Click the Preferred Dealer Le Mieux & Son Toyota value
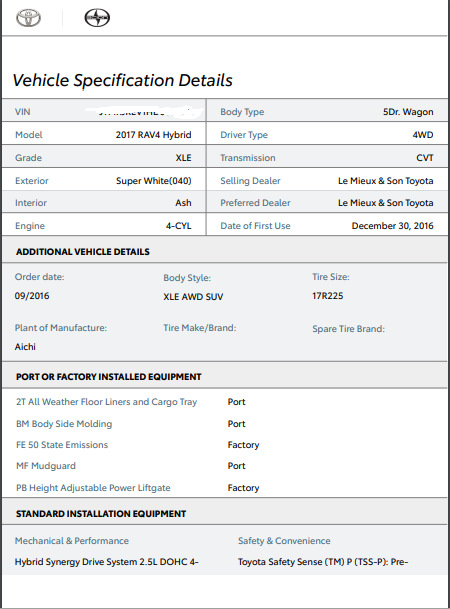 (386, 203)
